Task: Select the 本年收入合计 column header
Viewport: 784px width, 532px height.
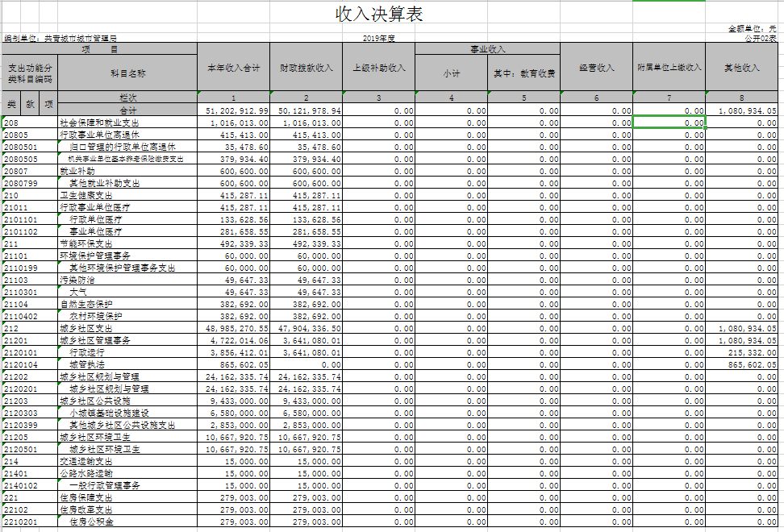Action: point(234,69)
